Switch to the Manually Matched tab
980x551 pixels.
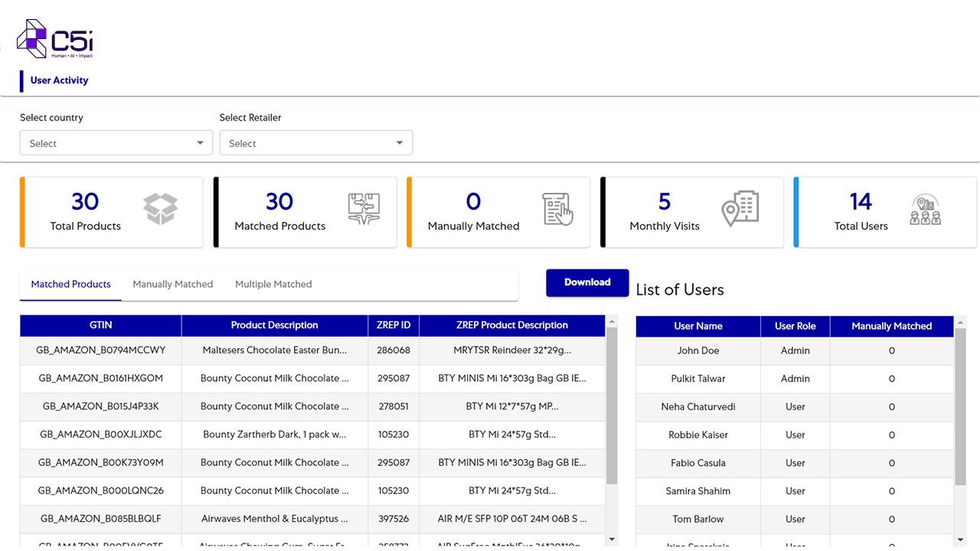pyautogui.click(x=173, y=284)
